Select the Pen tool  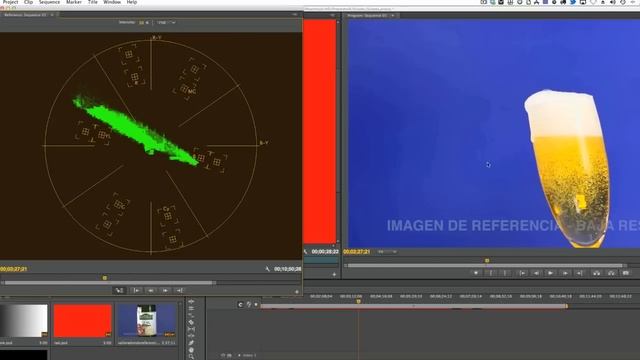(x=191, y=343)
